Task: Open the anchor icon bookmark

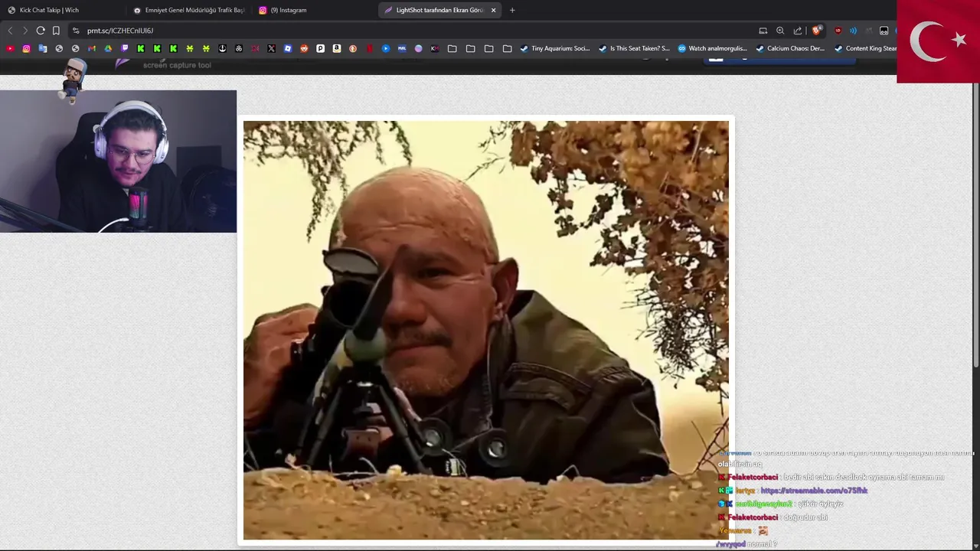Action: 222,48
